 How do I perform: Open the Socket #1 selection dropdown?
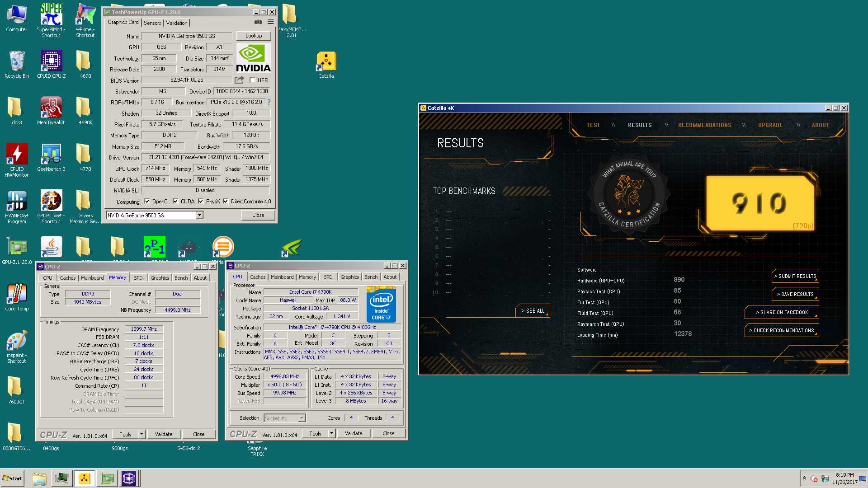(302, 418)
